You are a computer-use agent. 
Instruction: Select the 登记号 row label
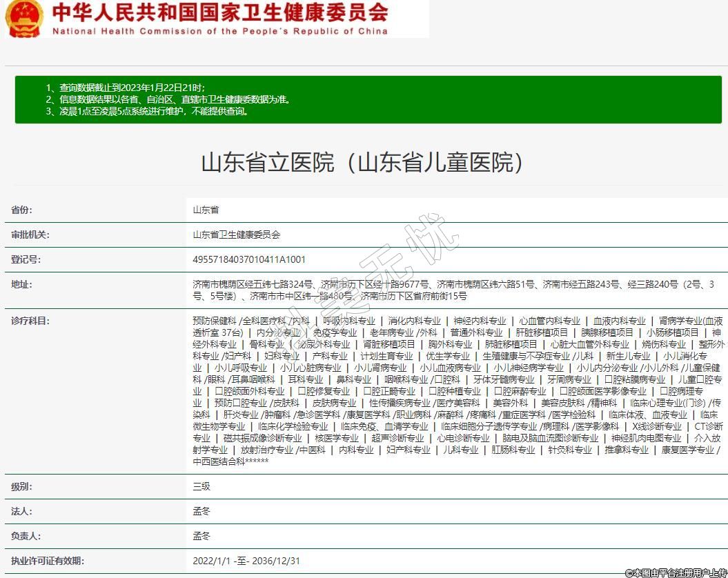(x=26, y=259)
